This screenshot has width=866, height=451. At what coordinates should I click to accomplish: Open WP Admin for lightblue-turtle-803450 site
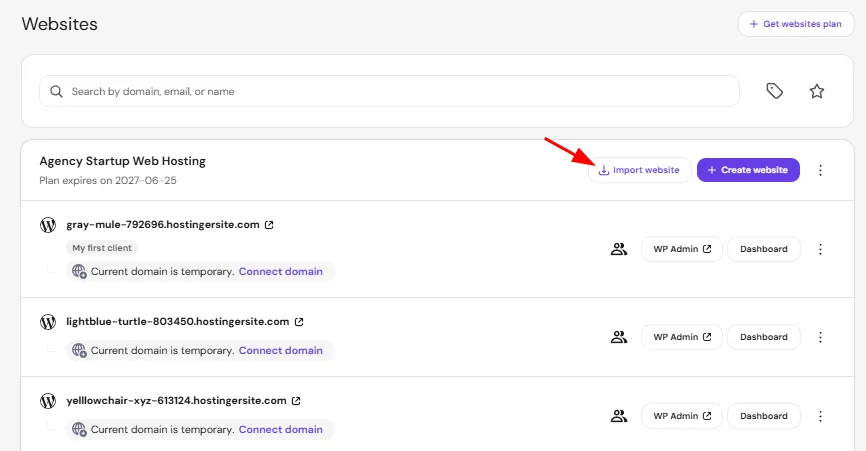pos(682,337)
